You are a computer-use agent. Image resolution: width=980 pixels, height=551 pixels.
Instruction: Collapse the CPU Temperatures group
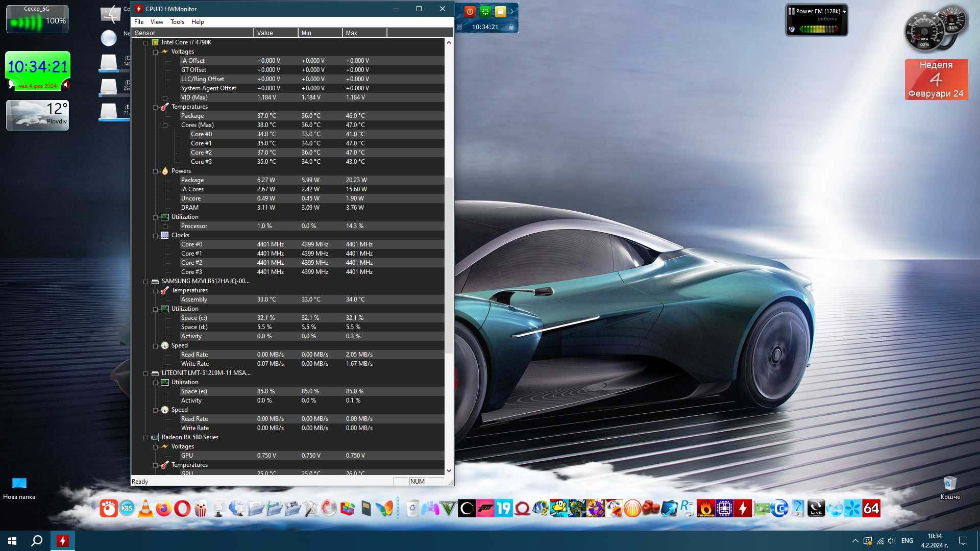click(x=156, y=107)
